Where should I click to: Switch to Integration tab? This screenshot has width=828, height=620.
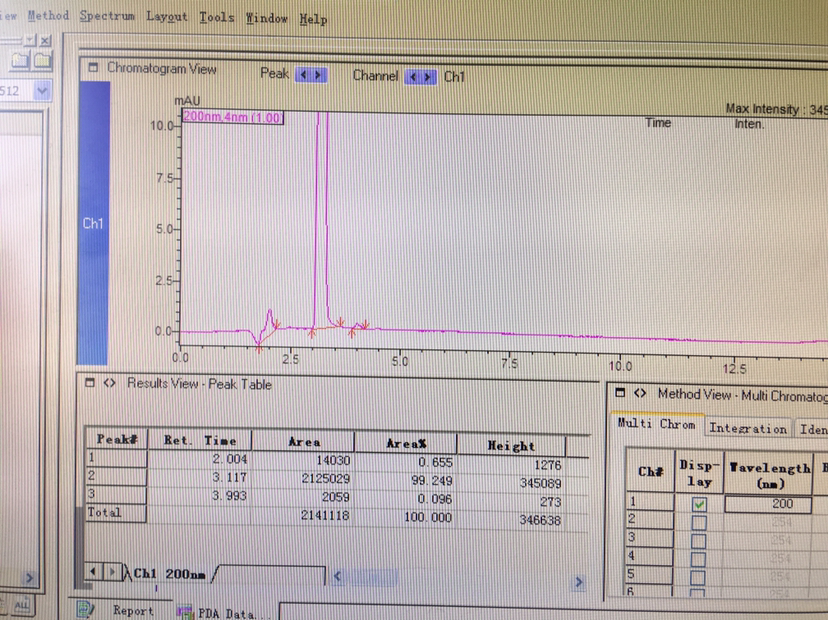[x=748, y=428]
